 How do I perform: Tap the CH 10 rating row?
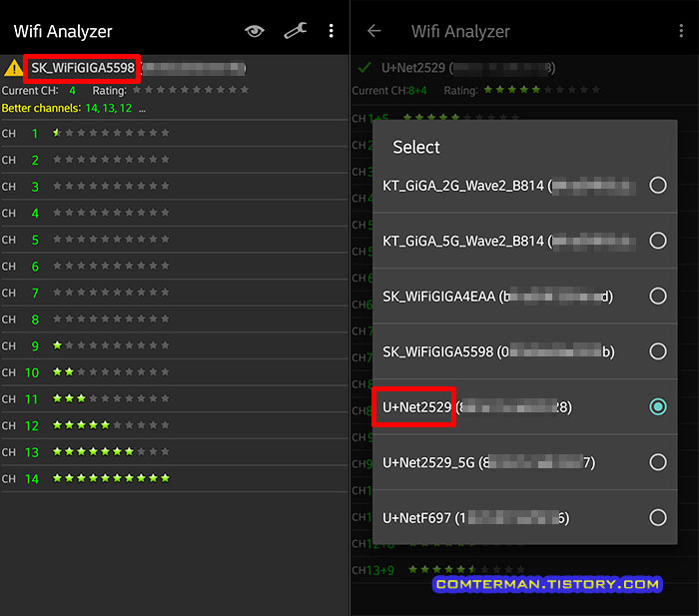(174, 372)
